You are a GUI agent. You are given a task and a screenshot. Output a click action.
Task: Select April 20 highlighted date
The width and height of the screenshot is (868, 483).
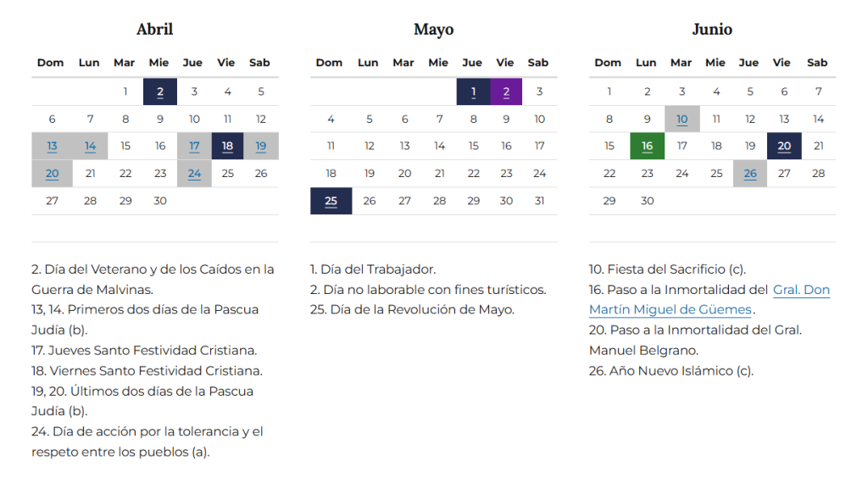coord(52,174)
